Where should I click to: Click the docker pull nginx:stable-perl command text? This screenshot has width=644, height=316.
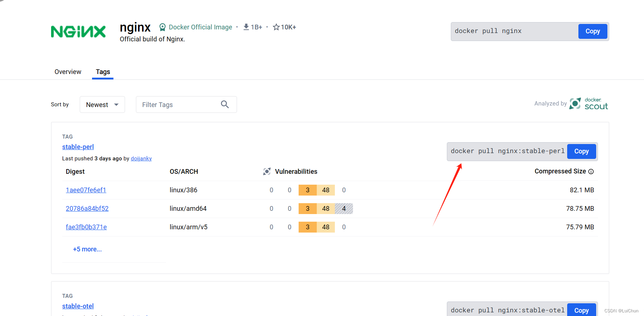click(507, 151)
